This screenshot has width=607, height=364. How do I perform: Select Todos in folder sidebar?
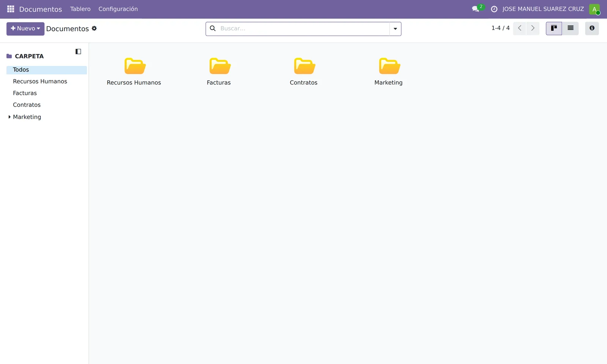click(x=47, y=70)
